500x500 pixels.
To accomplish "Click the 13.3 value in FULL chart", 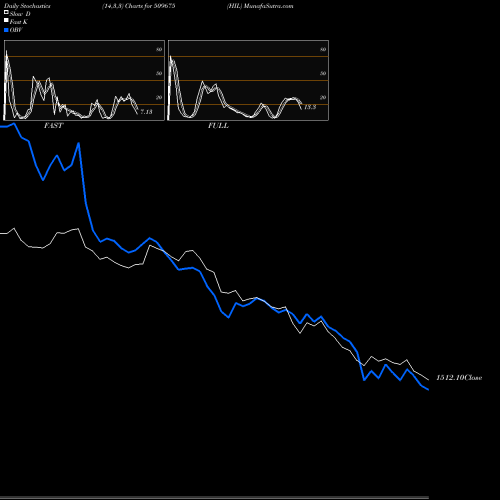I will pyautogui.click(x=310, y=107).
